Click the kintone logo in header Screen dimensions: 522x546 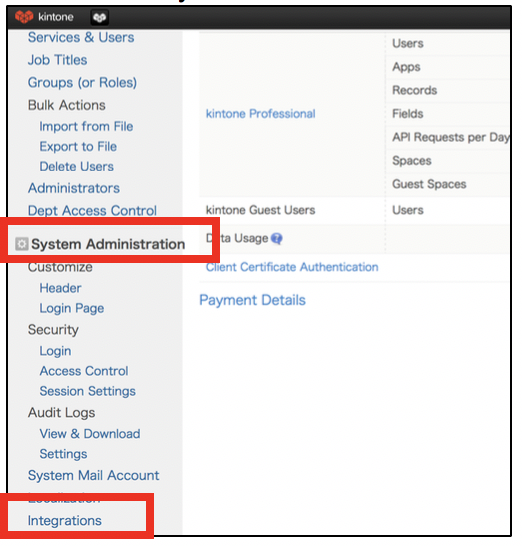44,16
